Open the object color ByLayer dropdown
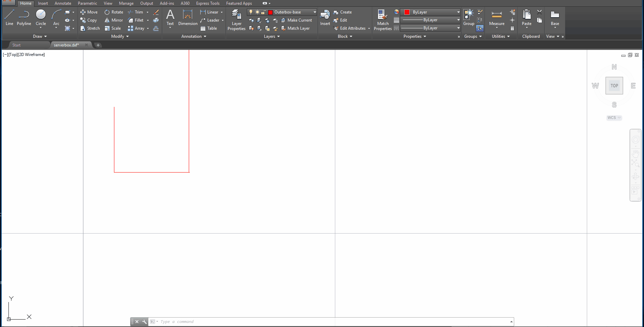Image resolution: width=644 pixels, height=327 pixels. click(x=458, y=12)
